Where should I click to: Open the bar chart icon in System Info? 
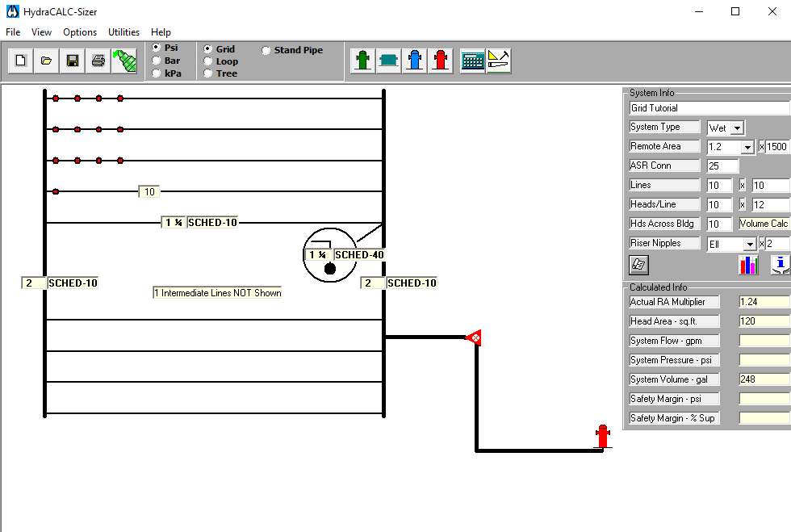[748, 265]
